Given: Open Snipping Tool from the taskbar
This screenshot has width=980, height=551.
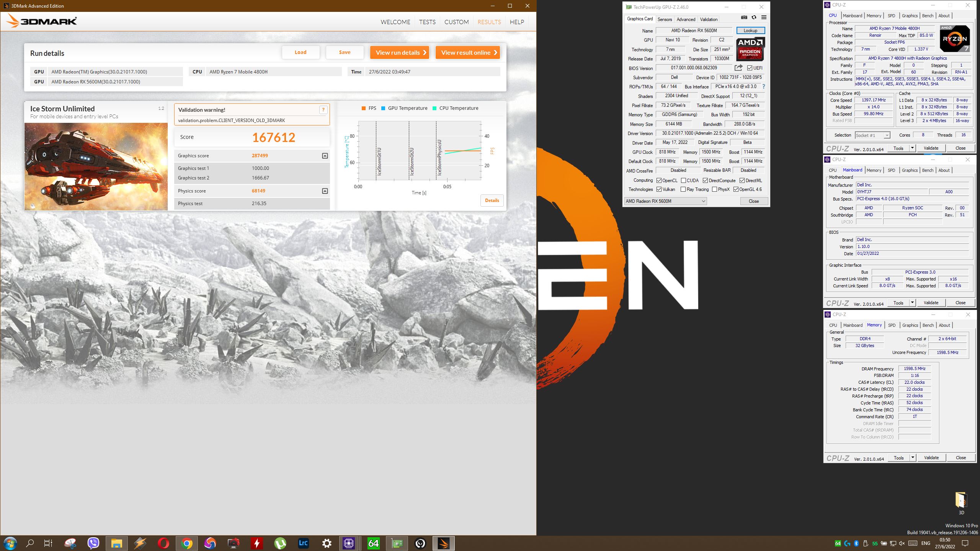Looking at the screenshot, I should tap(70, 543).
